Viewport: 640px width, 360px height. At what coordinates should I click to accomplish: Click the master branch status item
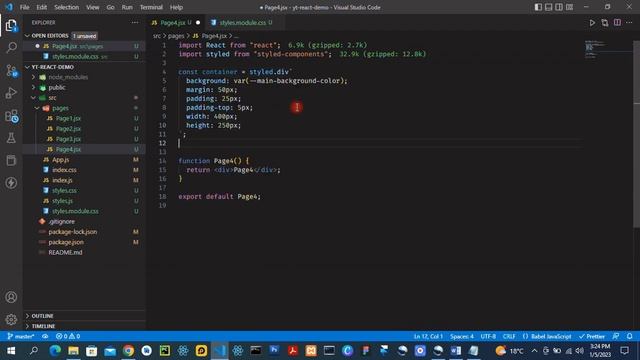[21, 336]
